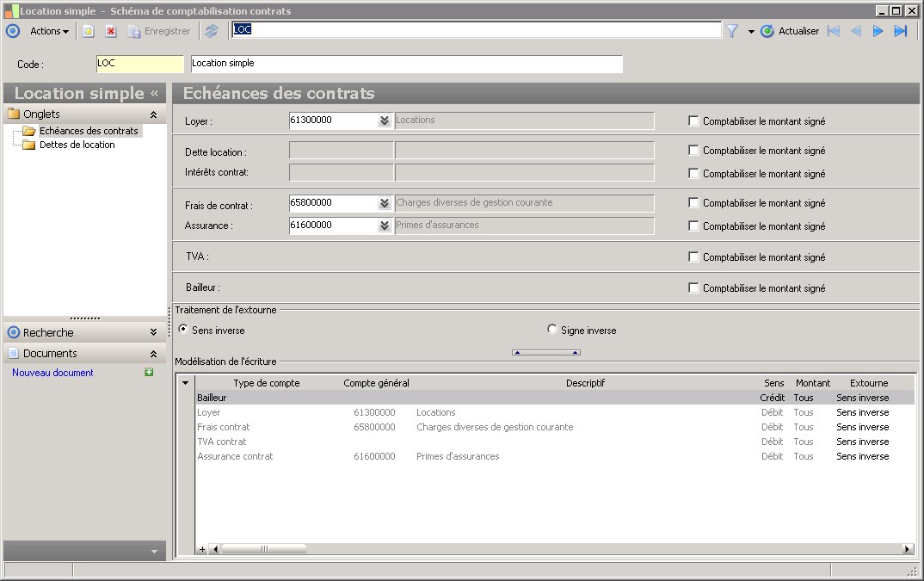Image resolution: width=924 pixels, height=581 pixels.
Task: Select the Signe inverse radio option
Action: tap(552, 330)
